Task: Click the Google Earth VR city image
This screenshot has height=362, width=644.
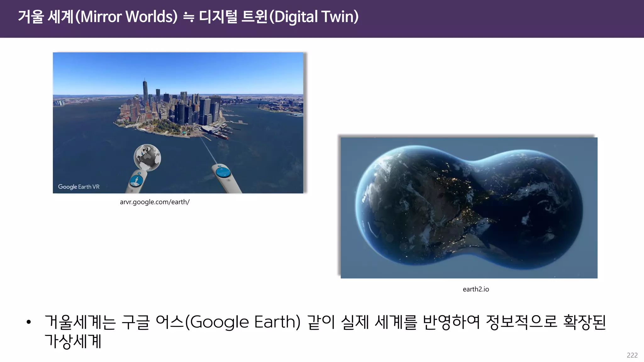Action: pos(178,123)
